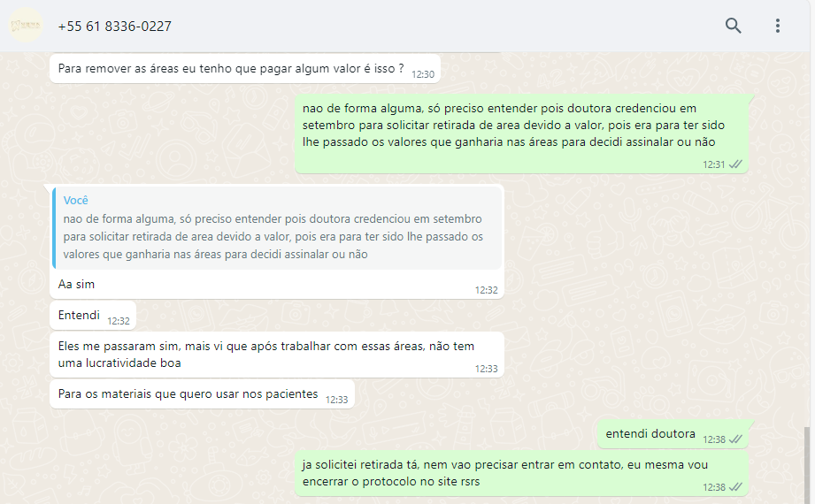
Task: Open contact info for +55 61 8336-0227
Action: pyautogui.click(x=115, y=26)
